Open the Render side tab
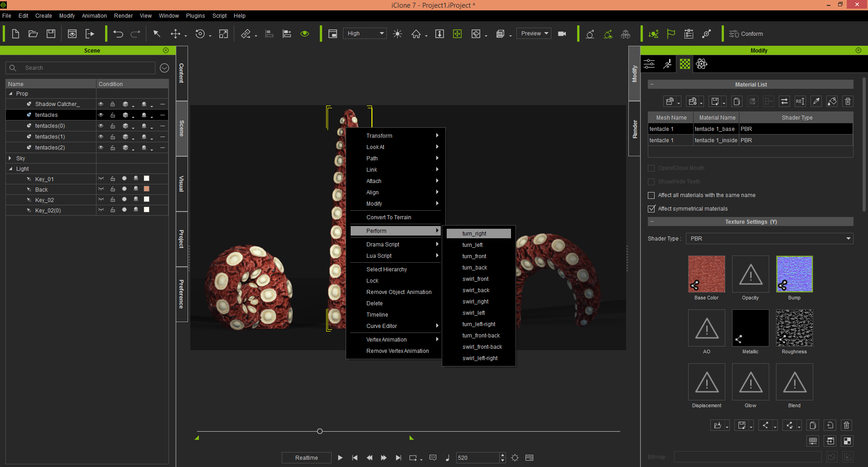Viewport: 868px width, 467px height. [x=635, y=129]
